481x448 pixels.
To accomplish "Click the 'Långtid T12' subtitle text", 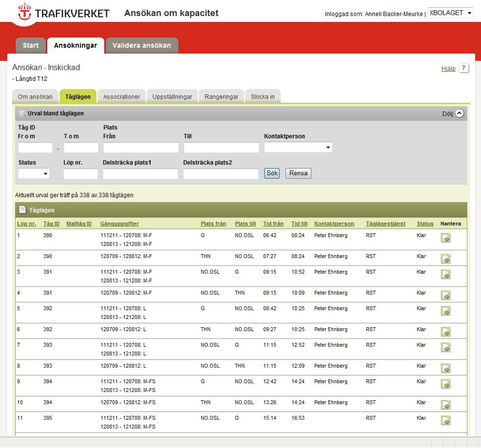I will point(31,79).
